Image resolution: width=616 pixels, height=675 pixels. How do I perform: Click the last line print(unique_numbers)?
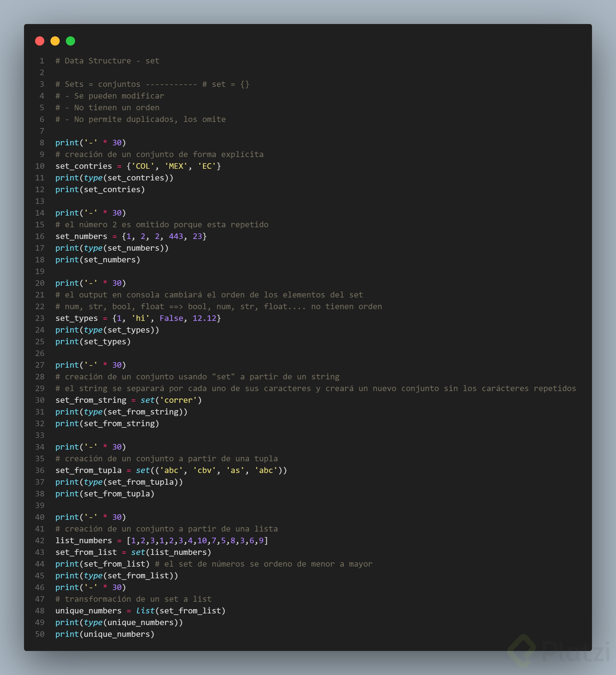[105, 634]
